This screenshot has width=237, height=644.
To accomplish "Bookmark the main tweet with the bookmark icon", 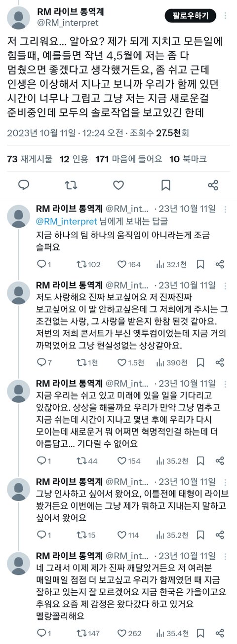I will pyautogui.click(x=166, y=185).
